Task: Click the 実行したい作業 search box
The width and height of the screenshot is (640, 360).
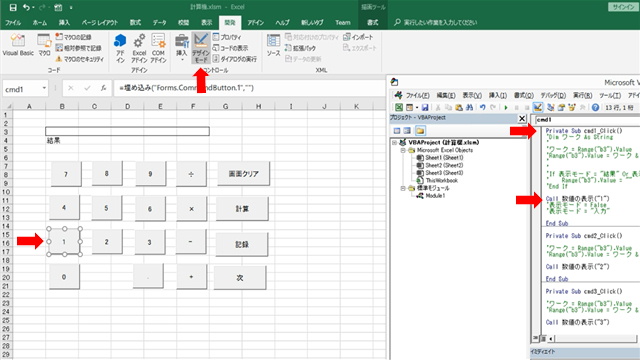Action: point(440,22)
